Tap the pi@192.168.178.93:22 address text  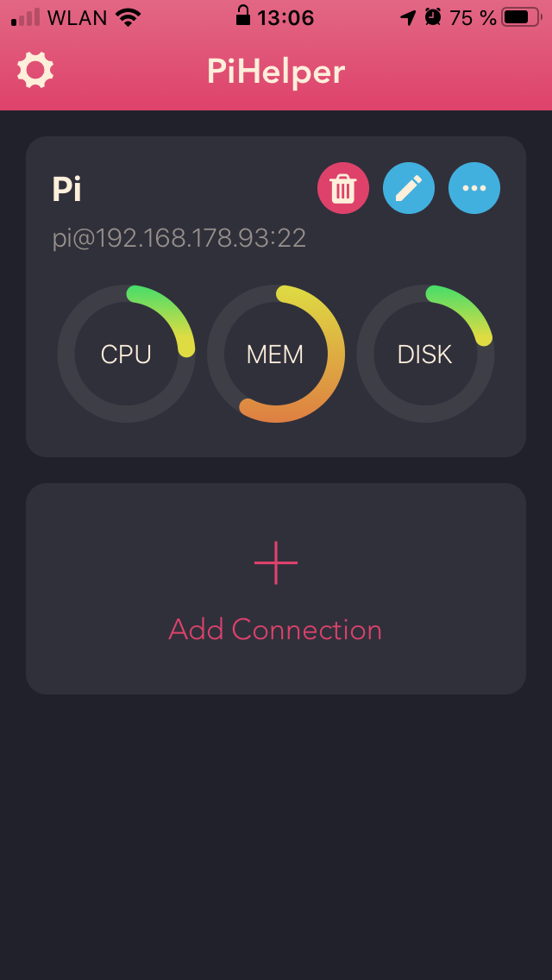tap(179, 238)
